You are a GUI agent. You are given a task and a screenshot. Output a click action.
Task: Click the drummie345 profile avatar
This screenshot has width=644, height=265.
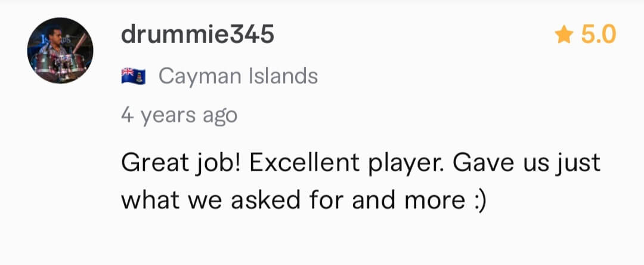60,51
